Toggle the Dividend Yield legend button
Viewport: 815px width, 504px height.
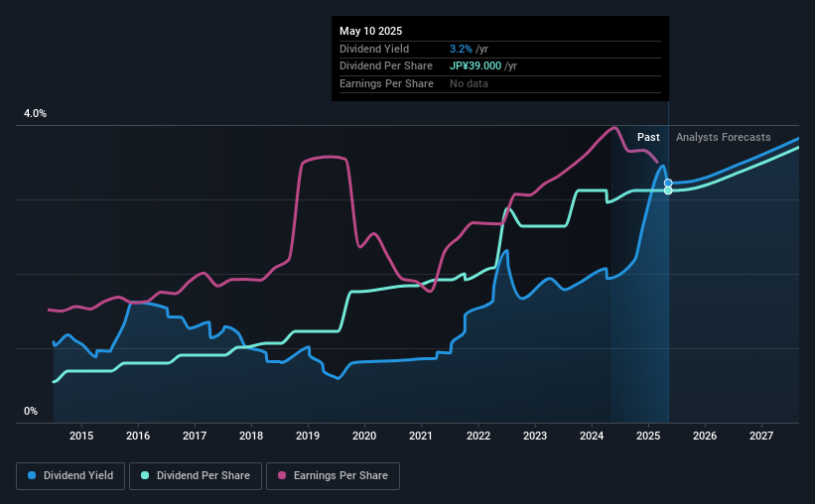70,476
